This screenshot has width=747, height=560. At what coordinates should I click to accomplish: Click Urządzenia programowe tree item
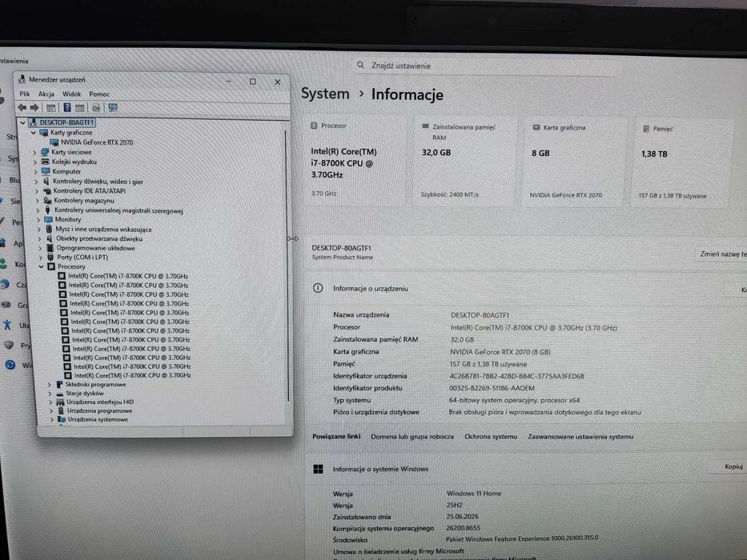tap(99, 410)
